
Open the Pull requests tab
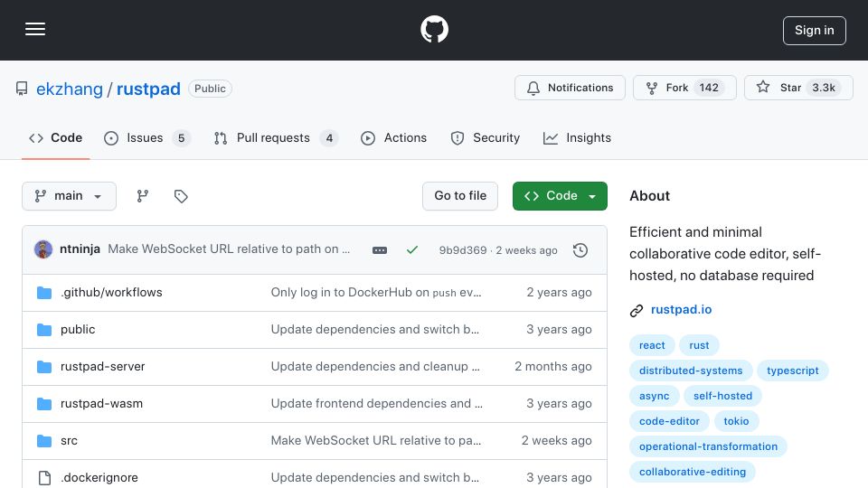pyautogui.click(x=276, y=137)
